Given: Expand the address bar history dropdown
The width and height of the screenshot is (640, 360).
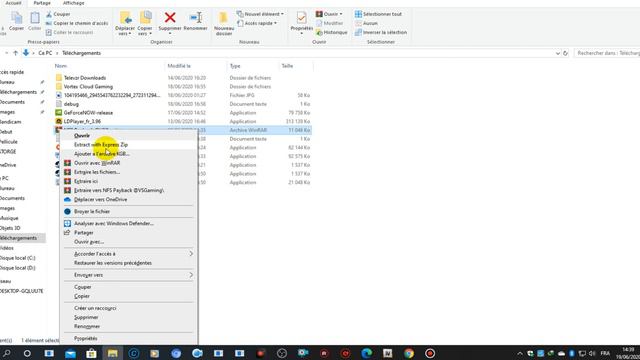Looking at the screenshot, I should 558,53.
